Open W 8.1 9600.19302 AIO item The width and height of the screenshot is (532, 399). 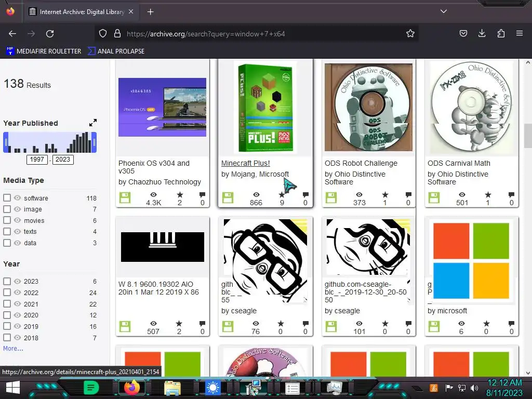(x=158, y=288)
